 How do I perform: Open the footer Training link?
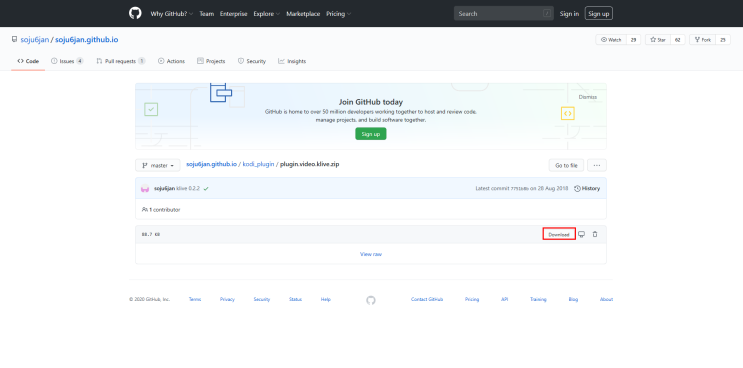click(538, 299)
